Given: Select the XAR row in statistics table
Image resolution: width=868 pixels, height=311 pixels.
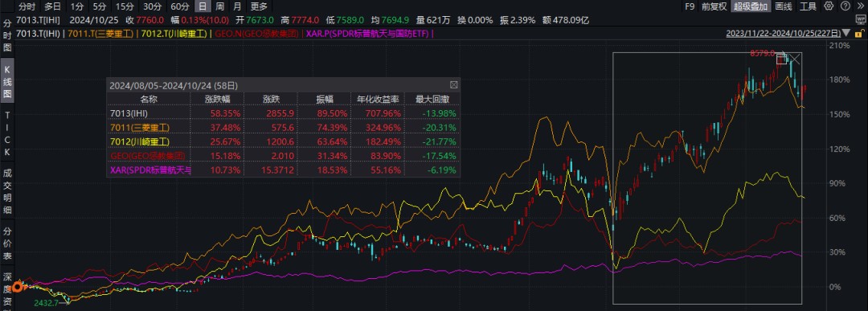Looking at the screenshot, I should coord(283,170).
